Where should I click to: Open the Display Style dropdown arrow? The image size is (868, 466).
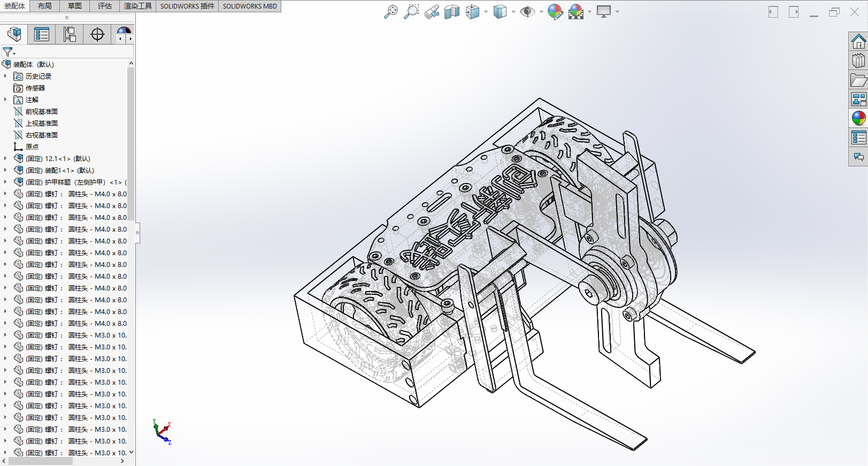tap(513, 12)
